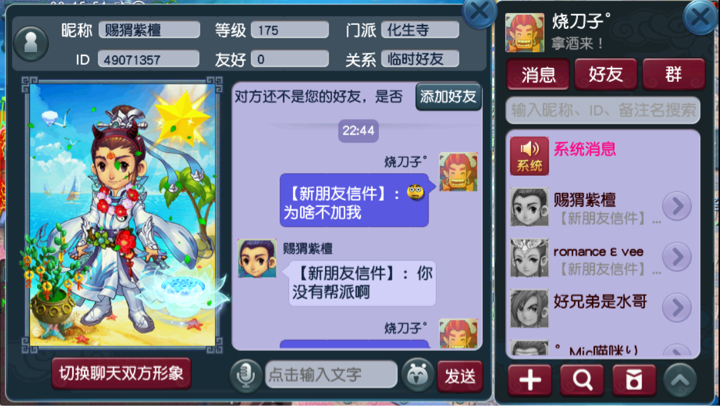Switch to the 消息 tab

pos(538,74)
